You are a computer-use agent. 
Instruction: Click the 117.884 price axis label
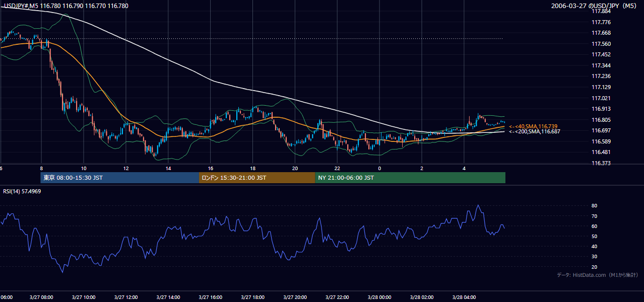click(x=601, y=11)
